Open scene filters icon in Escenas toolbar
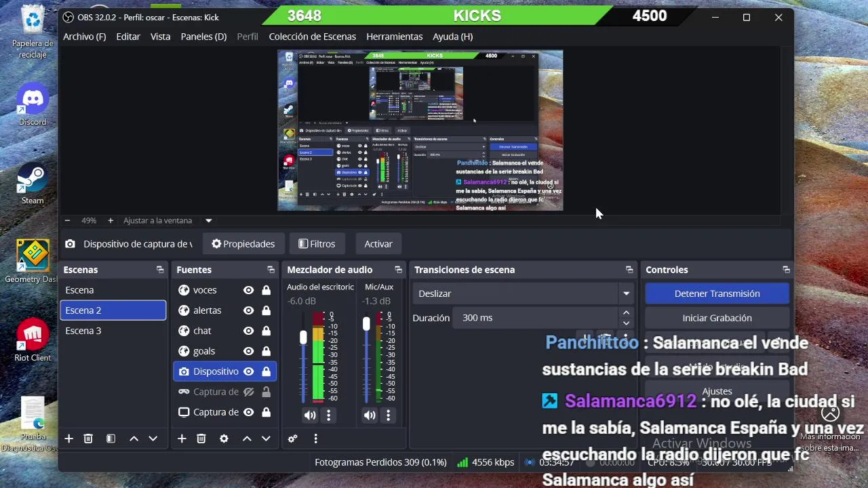The width and height of the screenshot is (868, 488). (x=111, y=439)
